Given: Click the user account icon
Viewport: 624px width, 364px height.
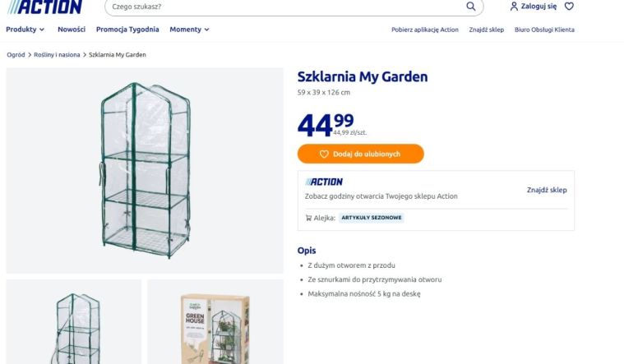Looking at the screenshot, I should coord(515,7).
